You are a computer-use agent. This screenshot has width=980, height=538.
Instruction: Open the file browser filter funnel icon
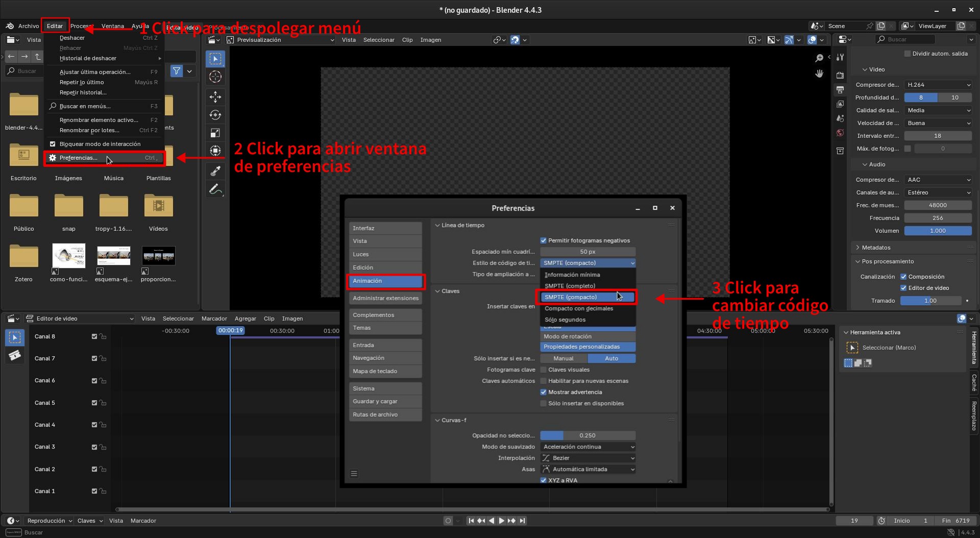coord(177,71)
